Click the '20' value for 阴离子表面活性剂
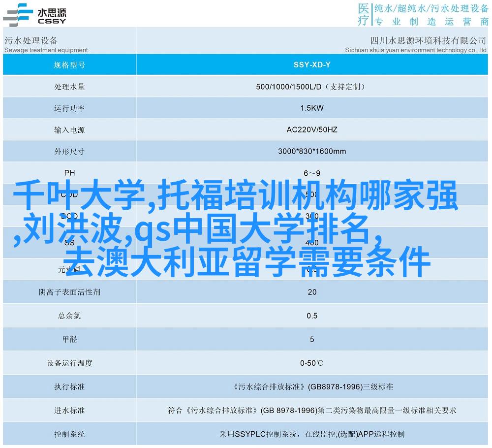Screen dimensions: 492x448 [312, 292]
